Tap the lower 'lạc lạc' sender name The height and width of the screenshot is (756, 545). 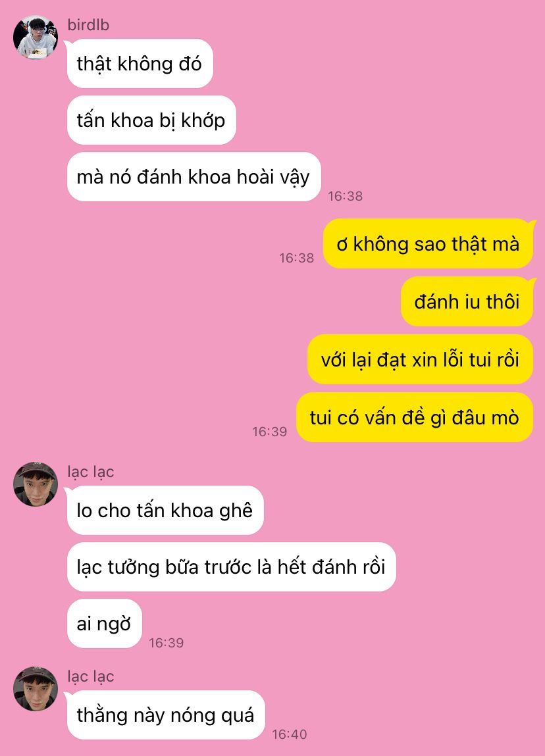click(91, 676)
